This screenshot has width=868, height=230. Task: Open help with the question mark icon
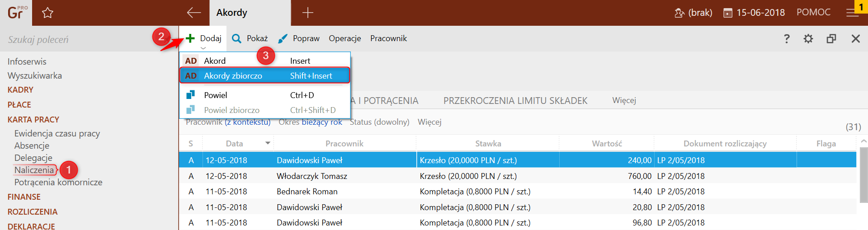click(787, 38)
